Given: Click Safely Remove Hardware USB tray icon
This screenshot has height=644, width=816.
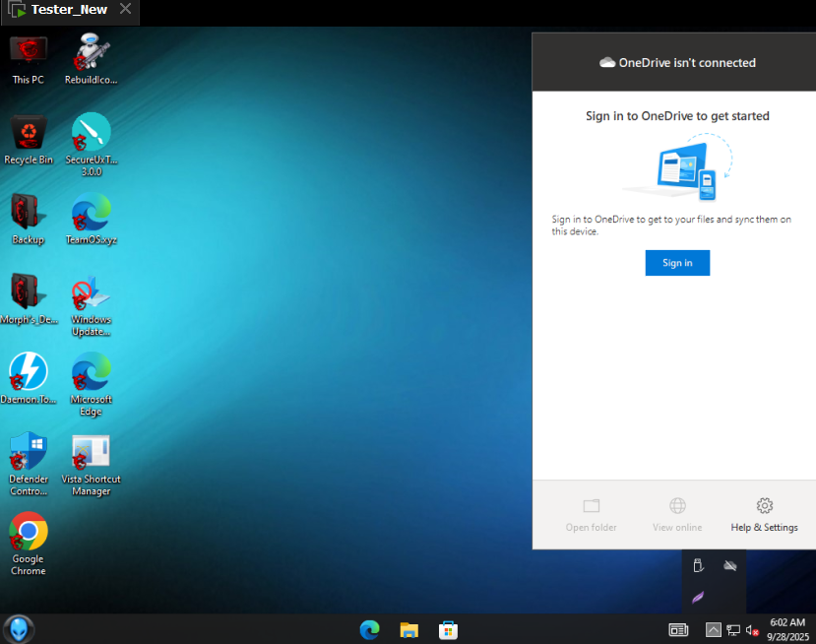Looking at the screenshot, I should click(698, 565).
